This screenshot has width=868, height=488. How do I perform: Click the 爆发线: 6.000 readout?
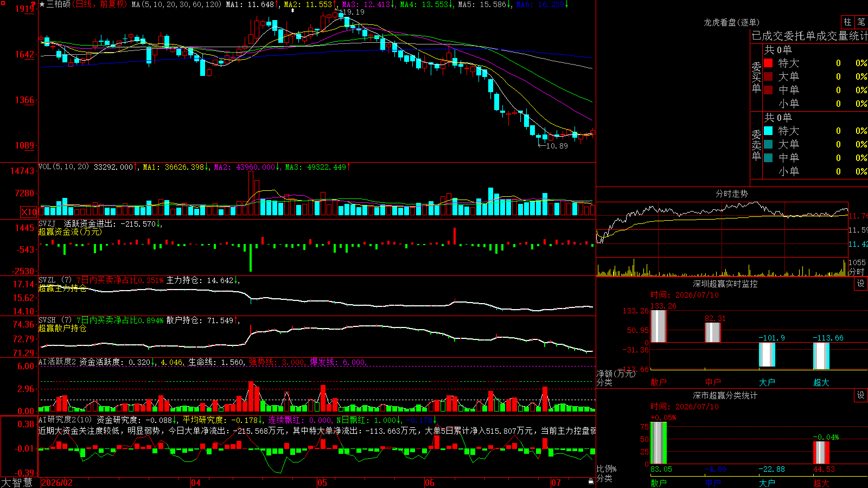(x=337, y=362)
